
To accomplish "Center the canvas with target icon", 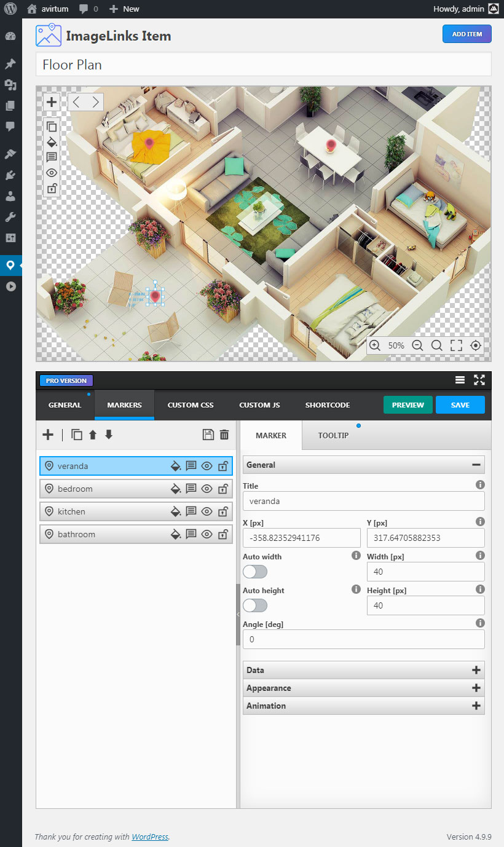I will click(475, 345).
